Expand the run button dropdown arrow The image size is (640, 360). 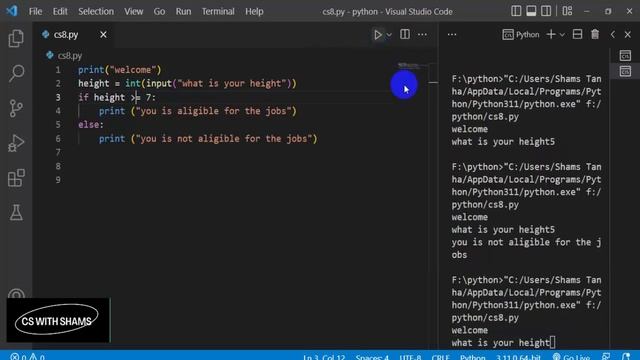pyautogui.click(x=389, y=35)
